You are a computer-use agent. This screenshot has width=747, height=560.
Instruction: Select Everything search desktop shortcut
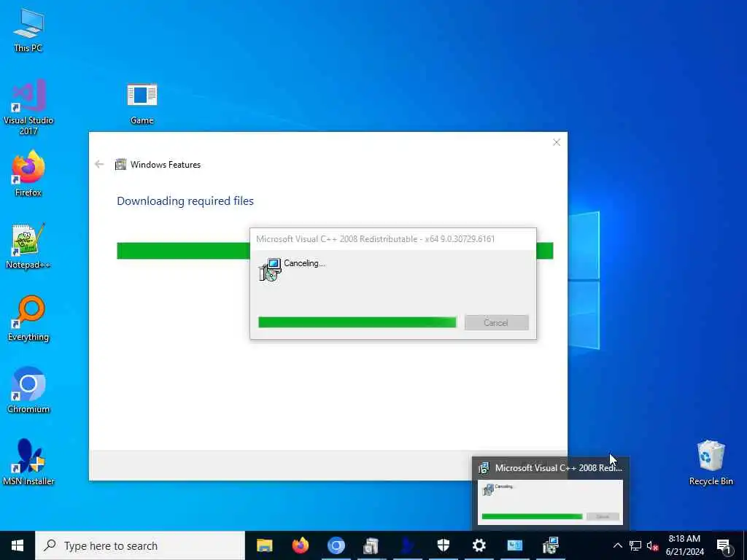[x=28, y=318]
